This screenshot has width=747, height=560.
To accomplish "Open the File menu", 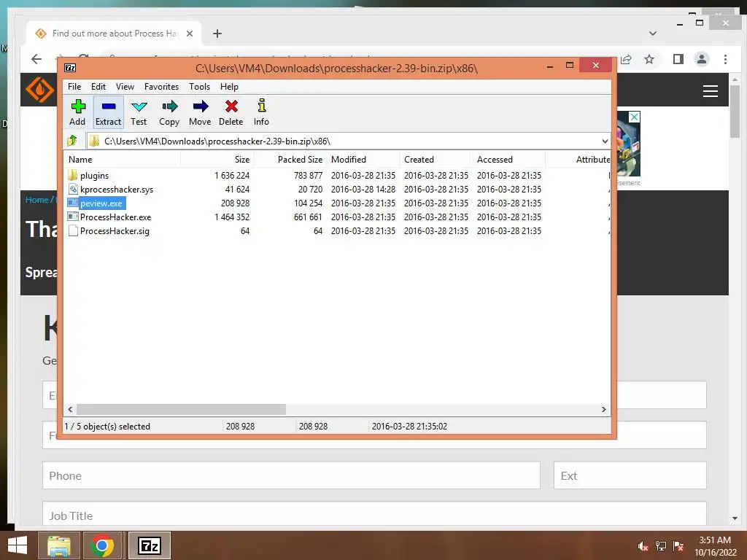I will pyautogui.click(x=74, y=87).
